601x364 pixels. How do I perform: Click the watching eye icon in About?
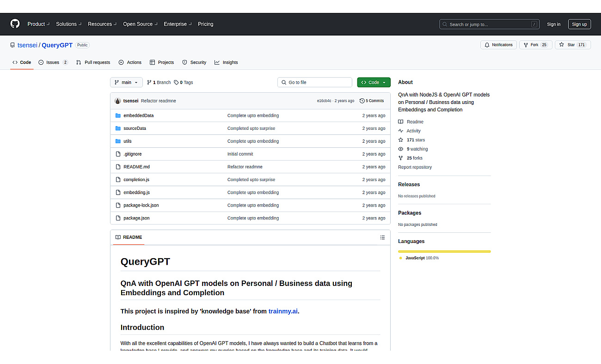coord(401,149)
